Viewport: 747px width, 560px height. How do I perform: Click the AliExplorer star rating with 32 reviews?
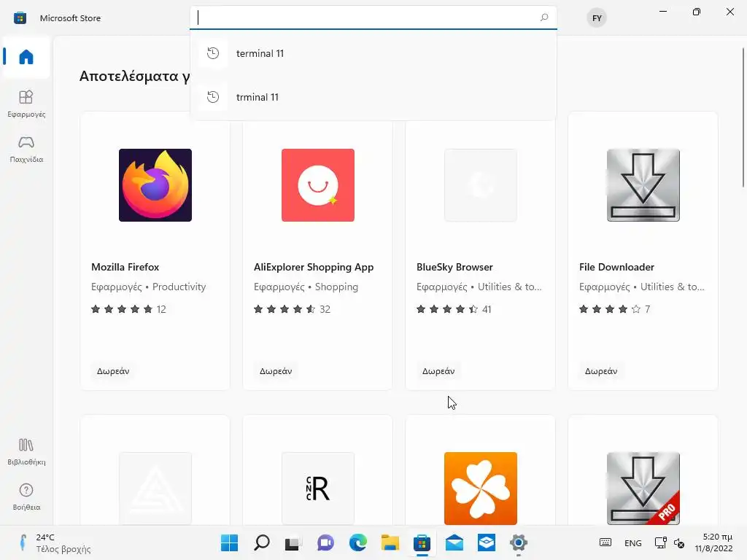pos(292,309)
